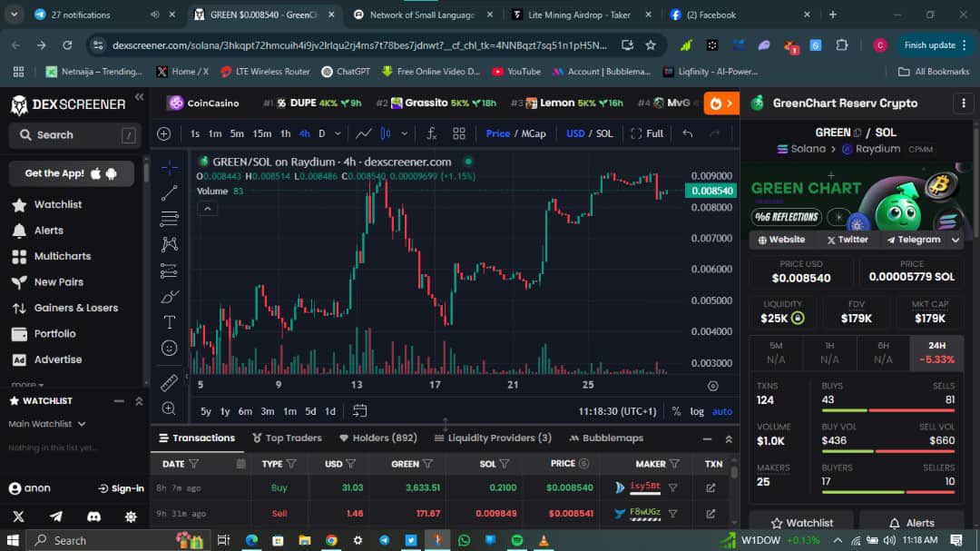Image resolution: width=980 pixels, height=551 pixels.
Task: Expand the transactions panel upward
Action: [x=729, y=439]
